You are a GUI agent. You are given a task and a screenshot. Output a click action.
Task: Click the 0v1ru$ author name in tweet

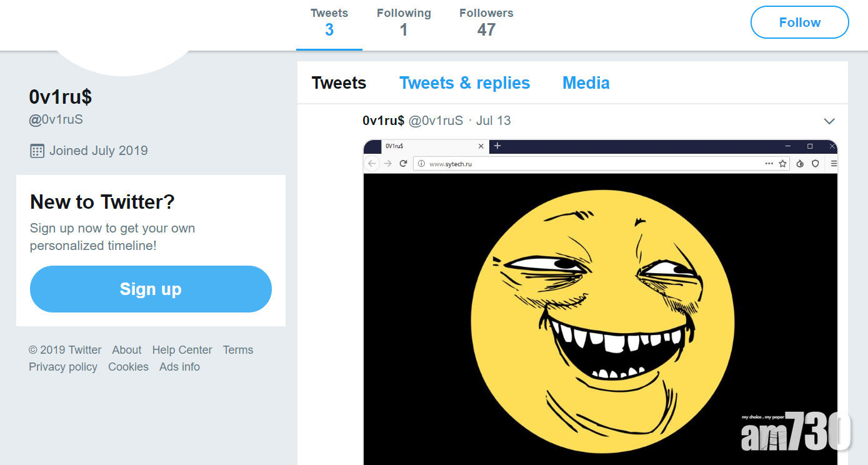tap(383, 121)
